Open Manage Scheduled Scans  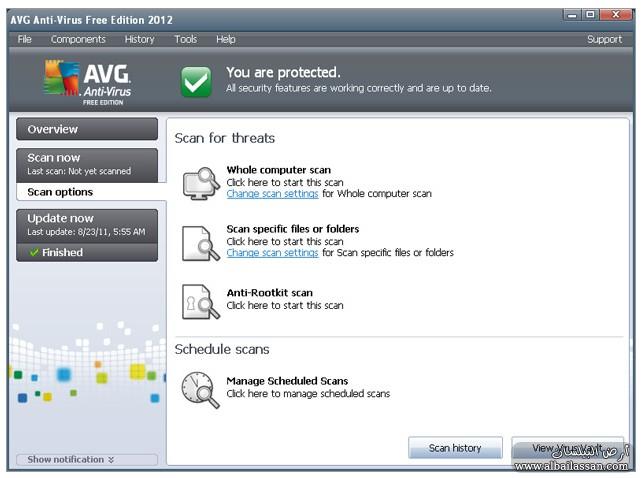click(287, 381)
